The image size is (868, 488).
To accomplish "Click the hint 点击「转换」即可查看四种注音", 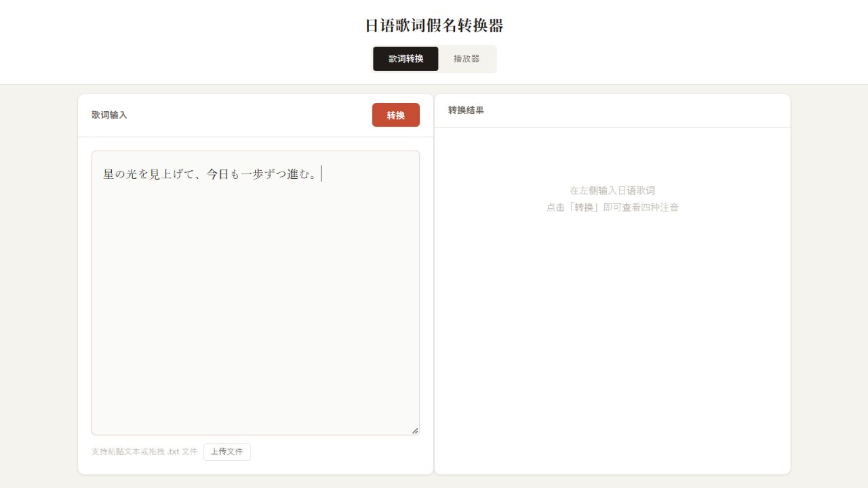I will point(612,207).
